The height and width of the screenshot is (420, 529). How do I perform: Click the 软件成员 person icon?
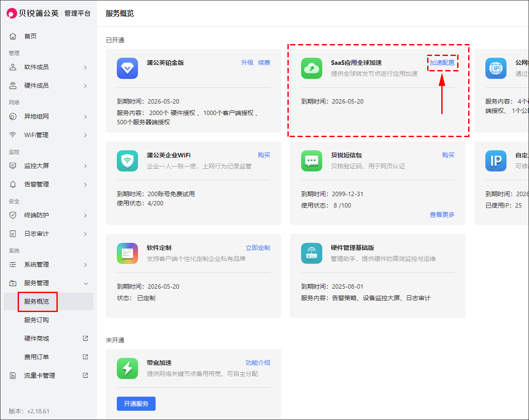[x=13, y=67]
